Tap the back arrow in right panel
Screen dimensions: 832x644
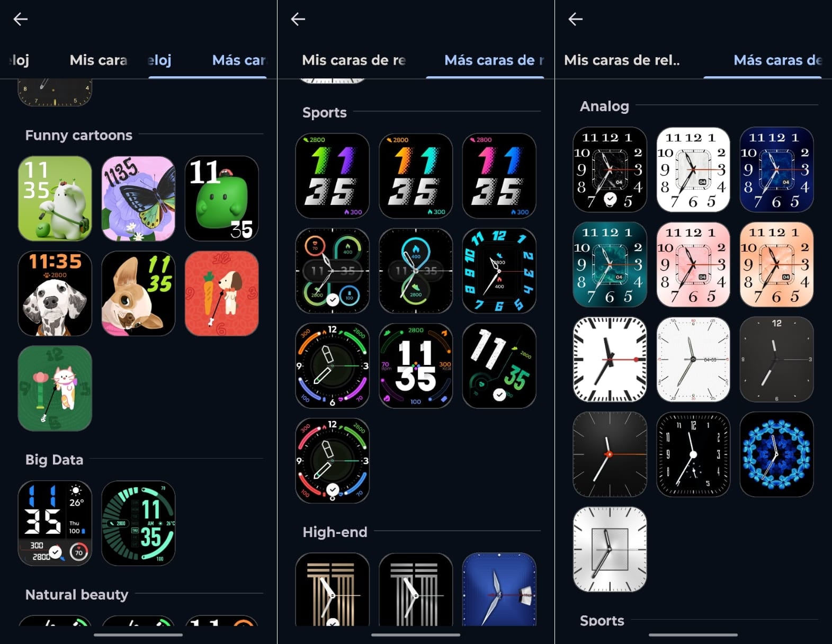tap(576, 19)
